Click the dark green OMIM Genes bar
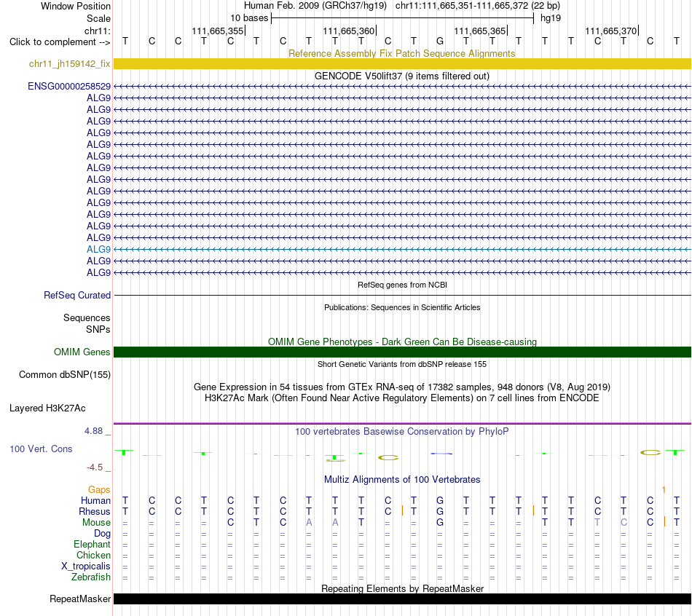 click(402, 352)
